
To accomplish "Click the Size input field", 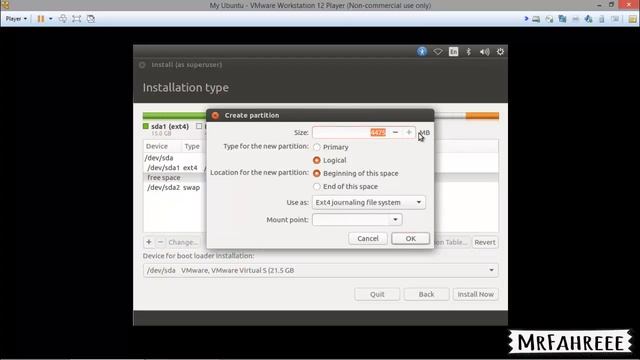I will [350, 132].
